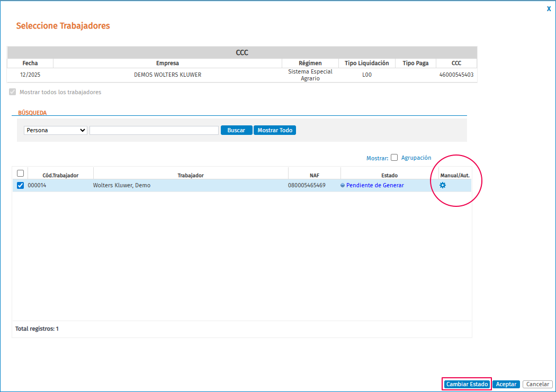Click company name DEMOS WOLTERS KLUWER
556x392 pixels.
(168, 75)
